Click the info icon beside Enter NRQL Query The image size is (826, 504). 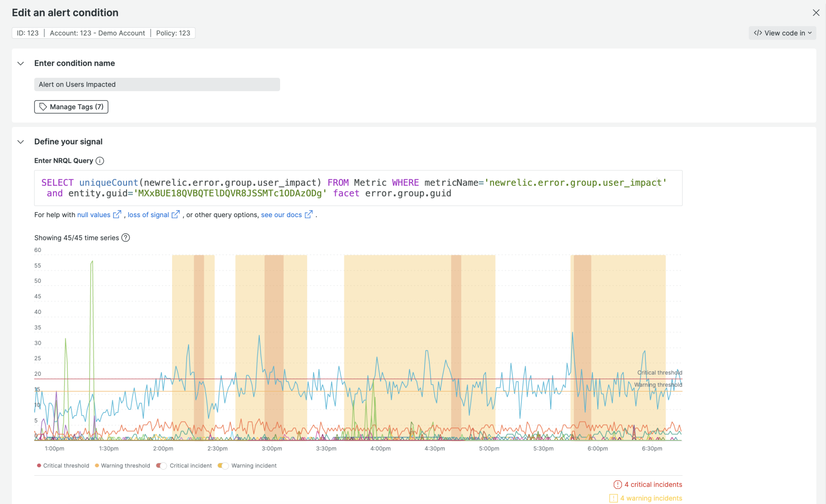(x=100, y=161)
